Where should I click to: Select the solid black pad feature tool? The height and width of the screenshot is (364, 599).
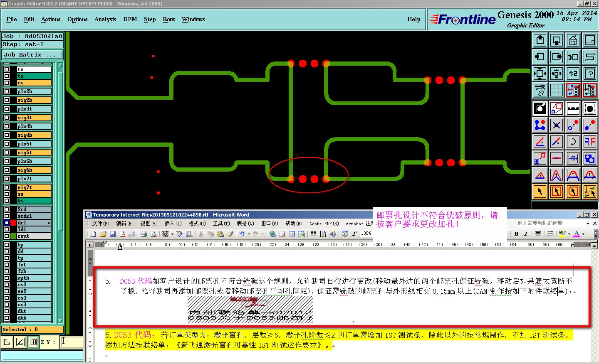click(x=590, y=108)
